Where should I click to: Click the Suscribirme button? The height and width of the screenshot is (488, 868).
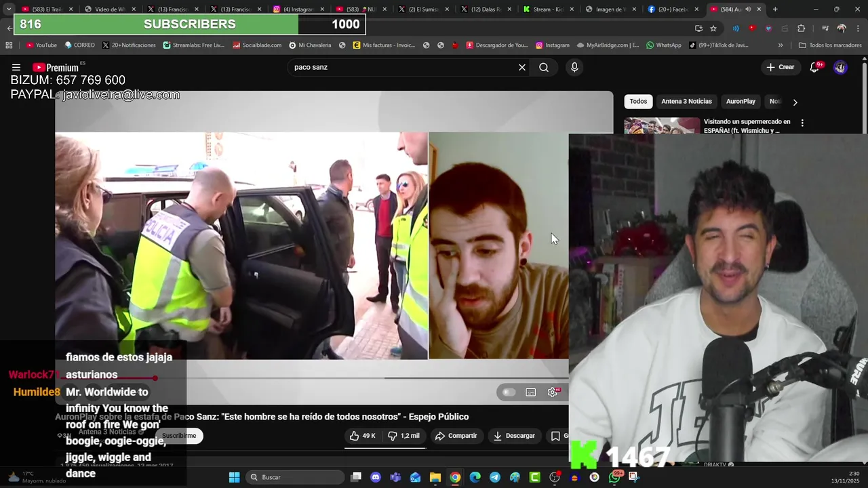tap(179, 436)
